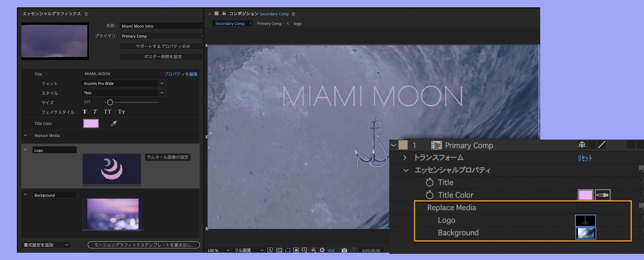Open the エッセンシャルグラフィックス panel menu
Viewport: 644px width, 260px height.
86,14
